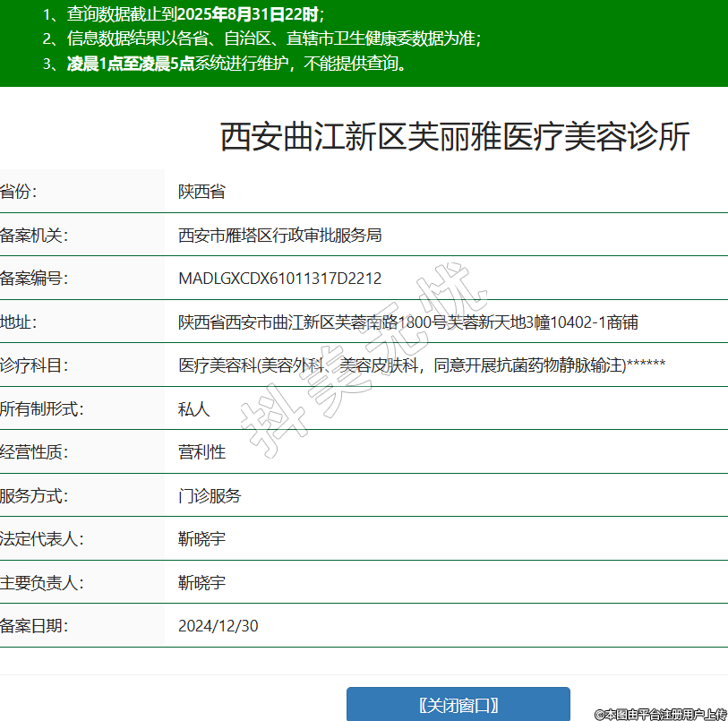Click the 地址 field label

19,322
